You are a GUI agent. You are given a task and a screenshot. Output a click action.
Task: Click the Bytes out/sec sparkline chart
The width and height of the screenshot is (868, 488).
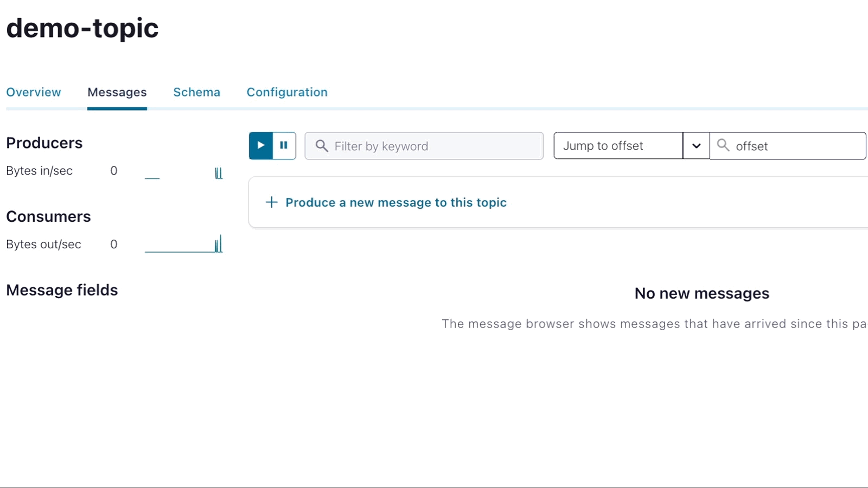point(184,245)
